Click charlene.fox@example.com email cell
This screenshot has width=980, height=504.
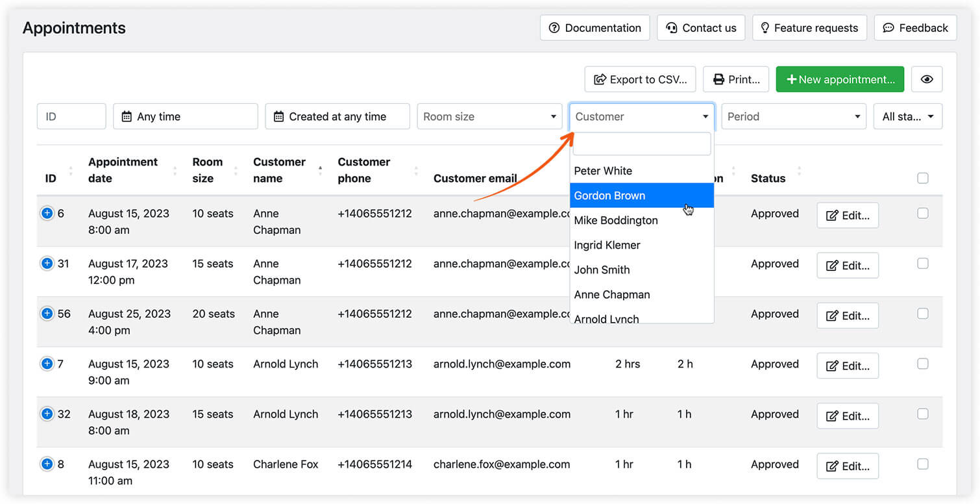[x=502, y=464]
